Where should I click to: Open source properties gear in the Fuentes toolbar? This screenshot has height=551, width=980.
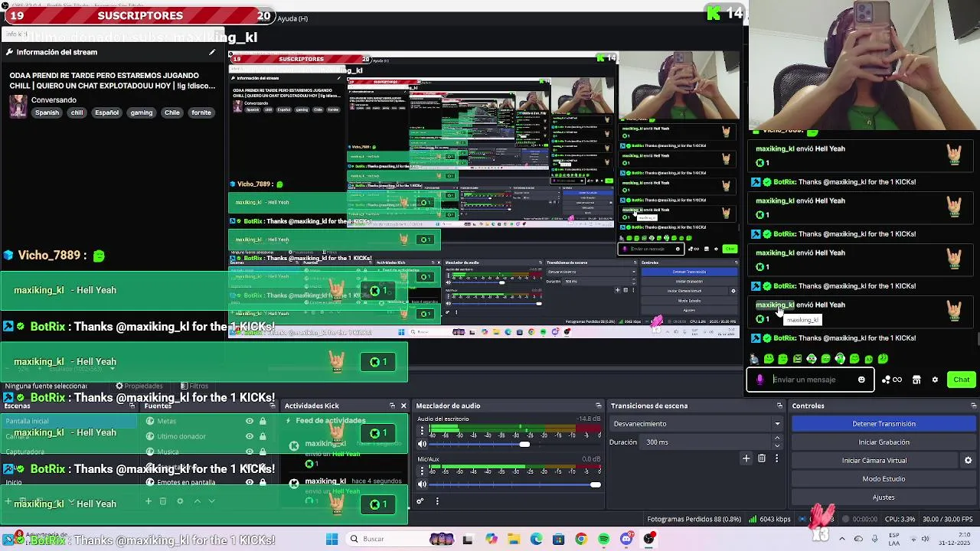[x=180, y=501]
